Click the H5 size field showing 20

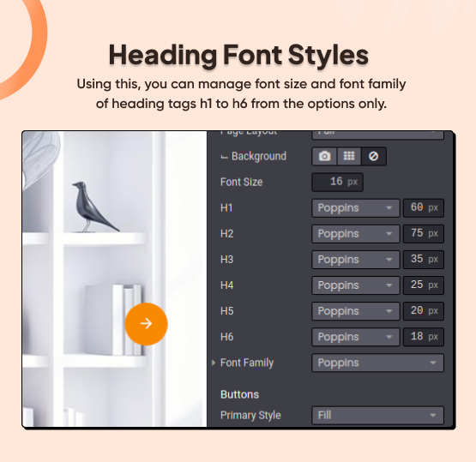click(424, 311)
